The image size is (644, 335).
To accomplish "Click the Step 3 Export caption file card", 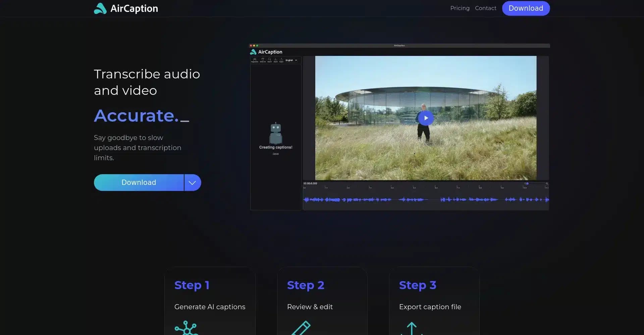I will pos(434,301).
